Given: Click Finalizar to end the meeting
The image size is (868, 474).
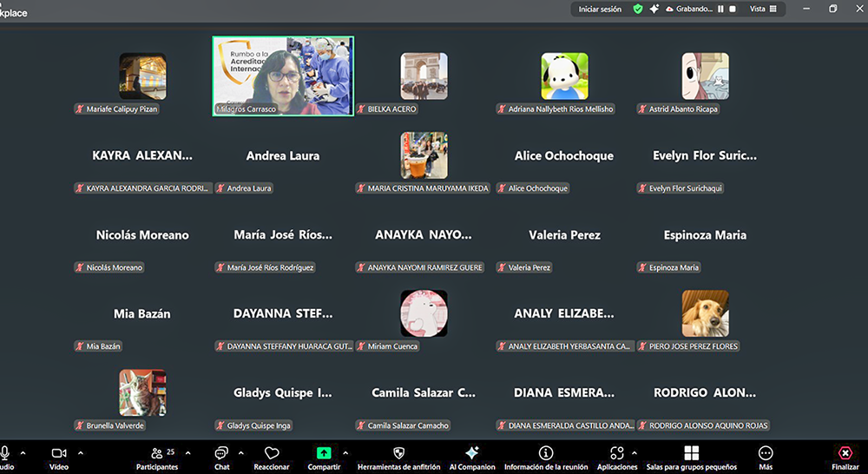Looking at the screenshot, I should (845, 453).
